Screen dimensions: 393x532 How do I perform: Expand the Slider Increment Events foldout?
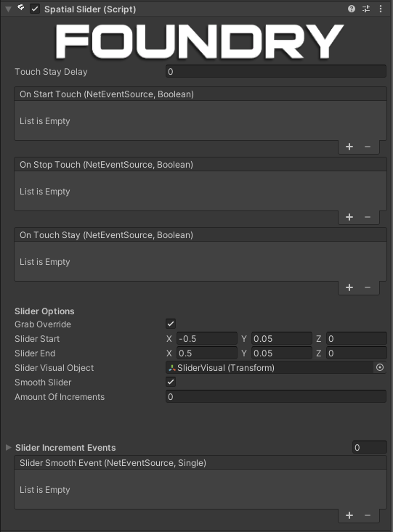pyautogui.click(x=9, y=448)
